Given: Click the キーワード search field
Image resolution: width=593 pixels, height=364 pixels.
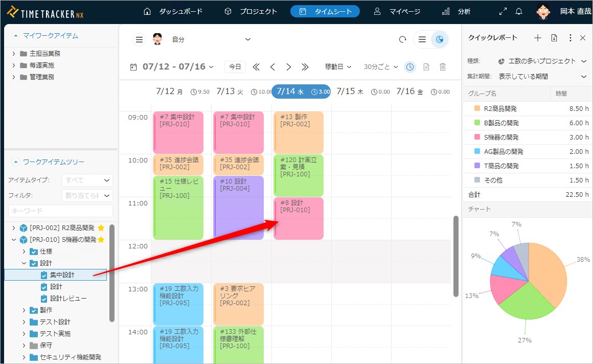Looking at the screenshot, I should tap(60, 211).
